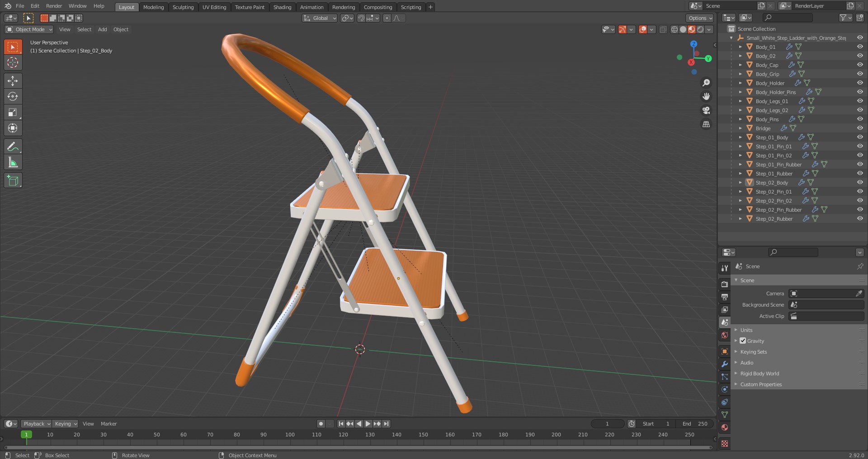Switch perspective/orthographic grid icon

706,124
